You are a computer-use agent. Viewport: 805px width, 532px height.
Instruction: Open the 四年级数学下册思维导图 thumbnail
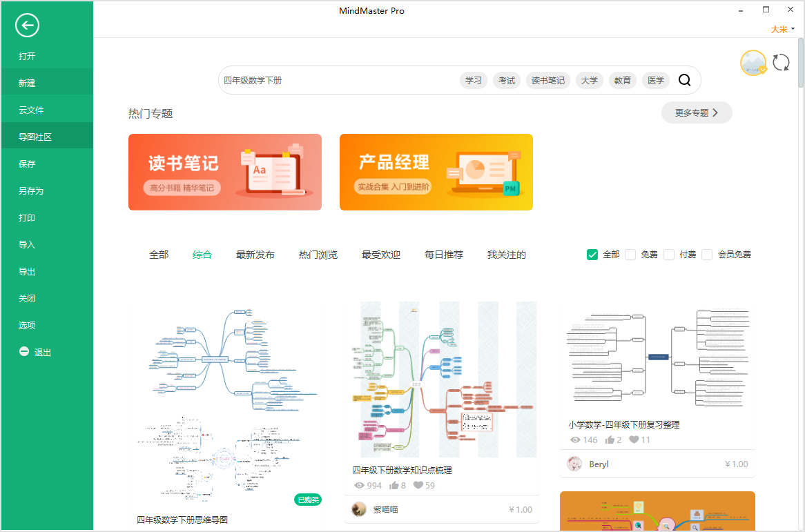(x=226, y=405)
